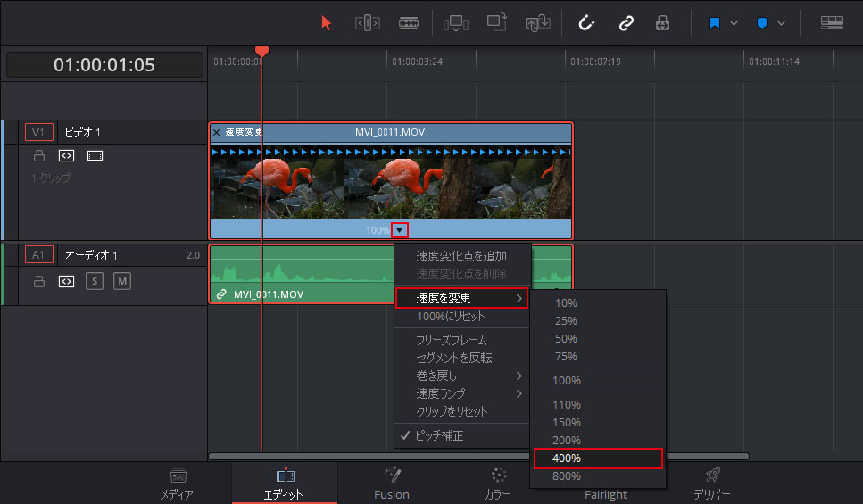Open the timeline view options icon
863x504 pixels.
click(832, 22)
